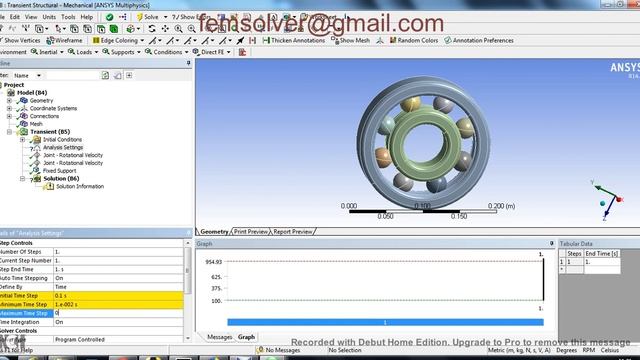Select the pan view tool
640x360 pixels.
coord(165,29)
